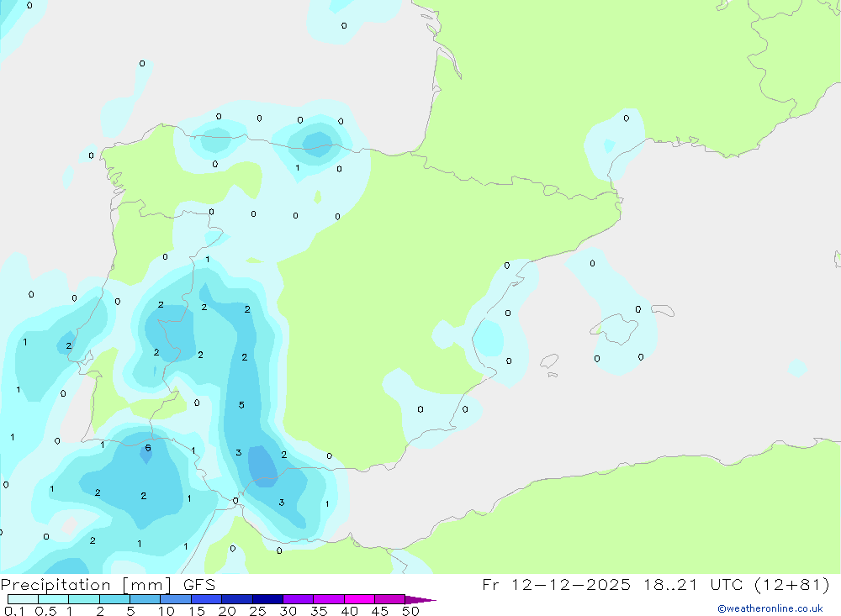
Task: Click the '0.5' legend scale label
Action: [x=45, y=611]
